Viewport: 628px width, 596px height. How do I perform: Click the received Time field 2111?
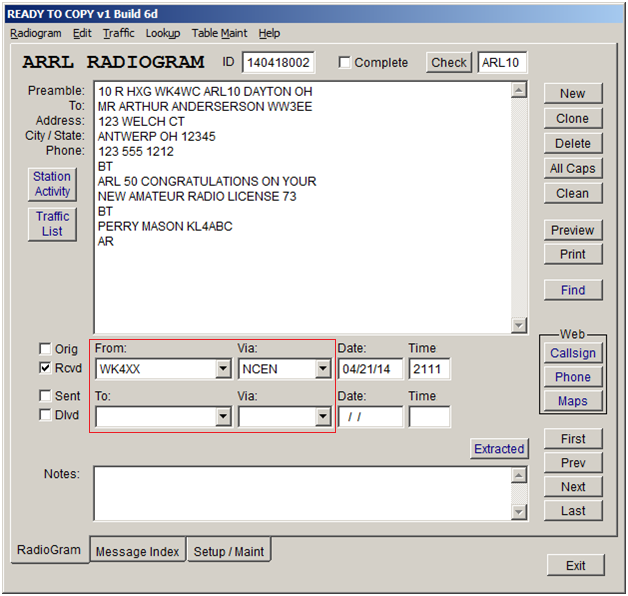pyautogui.click(x=429, y=369)
